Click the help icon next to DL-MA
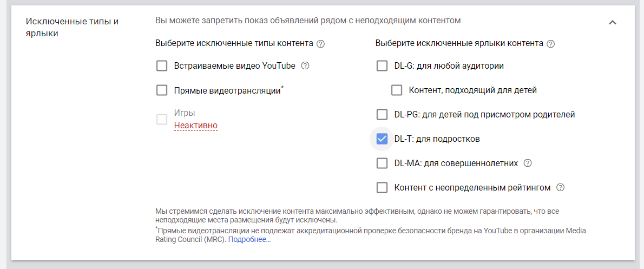Viewport: 644px width, 269px height. (x=528, y=163)
